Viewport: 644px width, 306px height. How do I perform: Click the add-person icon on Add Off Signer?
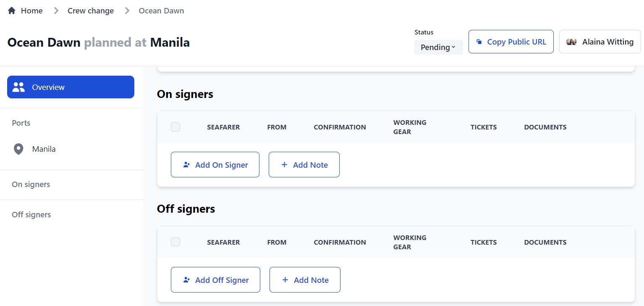[187, 280]
